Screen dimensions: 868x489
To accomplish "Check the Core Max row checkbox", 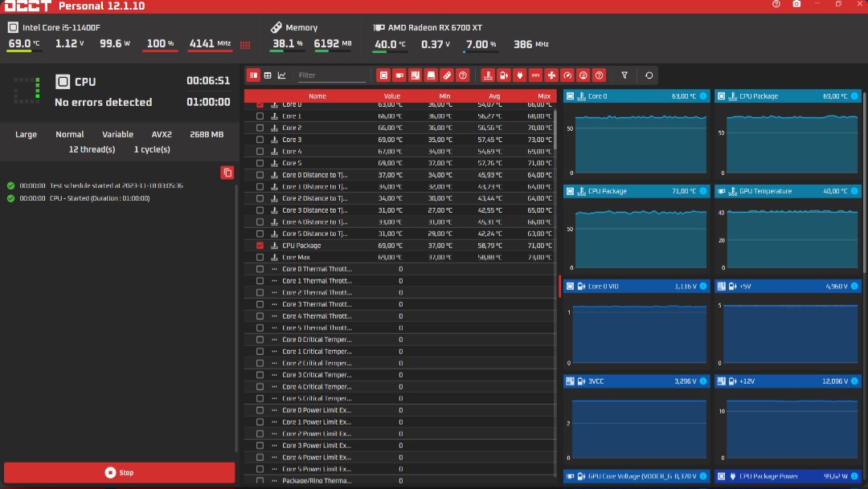I will pos(260,257).
